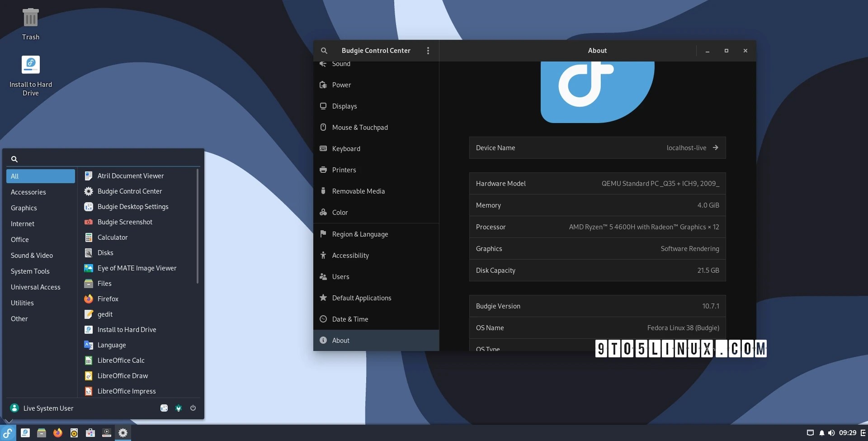Click the volume icon in the system tray
Image resolution: width=868 pixels, height=441 pixels.
click(832, 433)
